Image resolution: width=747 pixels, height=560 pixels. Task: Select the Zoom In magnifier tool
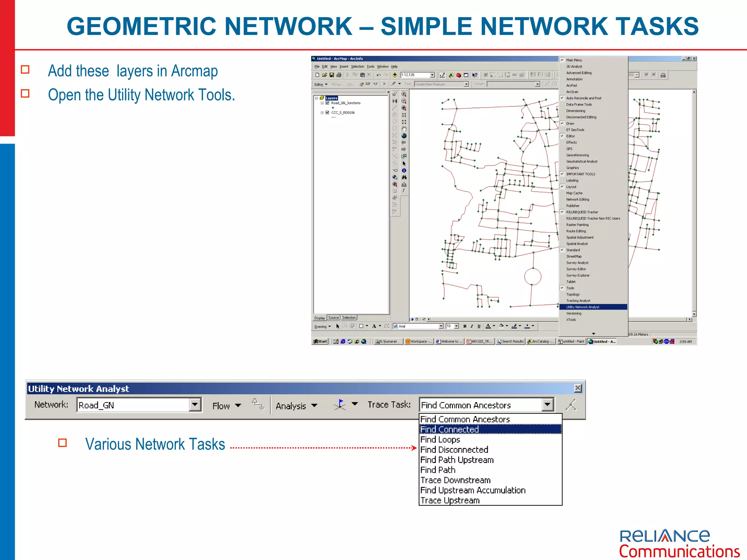pyautogui.click(x=404, y=94)
